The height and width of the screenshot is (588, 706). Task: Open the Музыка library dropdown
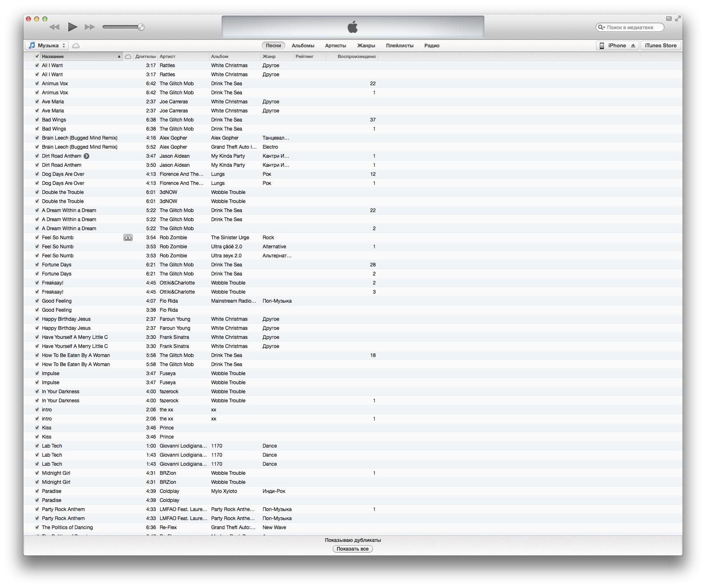click(x=47, y=46)
